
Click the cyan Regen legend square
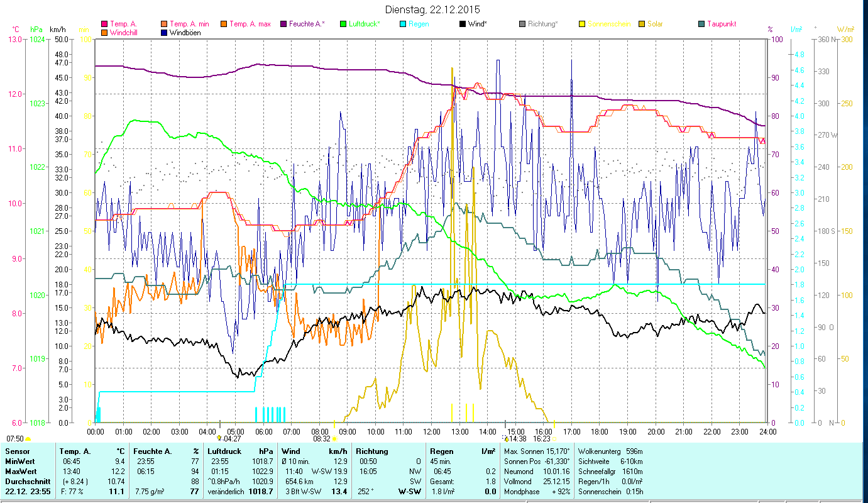pos(403,25)
